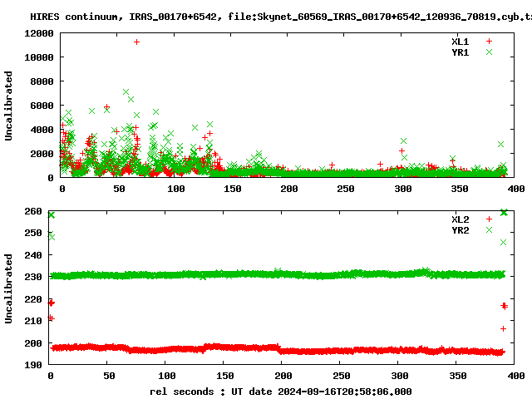Click the green x marker beside YR1
Image resolution: width=532 pixels, height=399 pixels.
(489, 52)
